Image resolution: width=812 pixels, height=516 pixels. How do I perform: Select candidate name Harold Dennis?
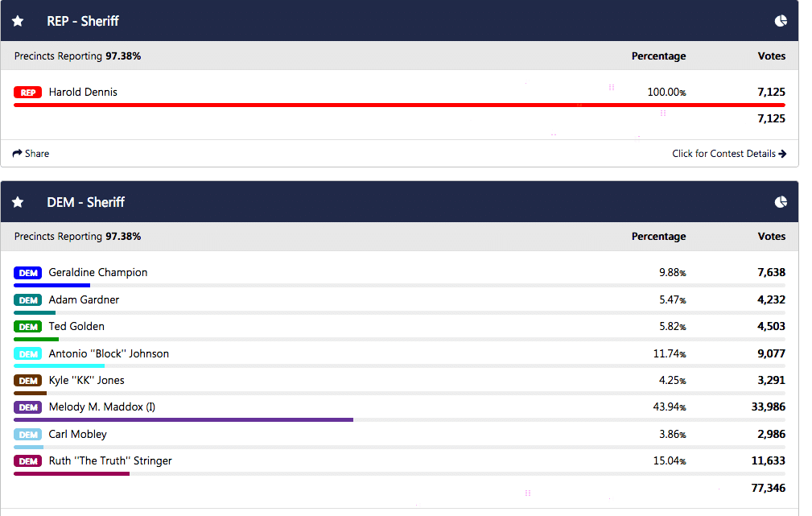83,93
